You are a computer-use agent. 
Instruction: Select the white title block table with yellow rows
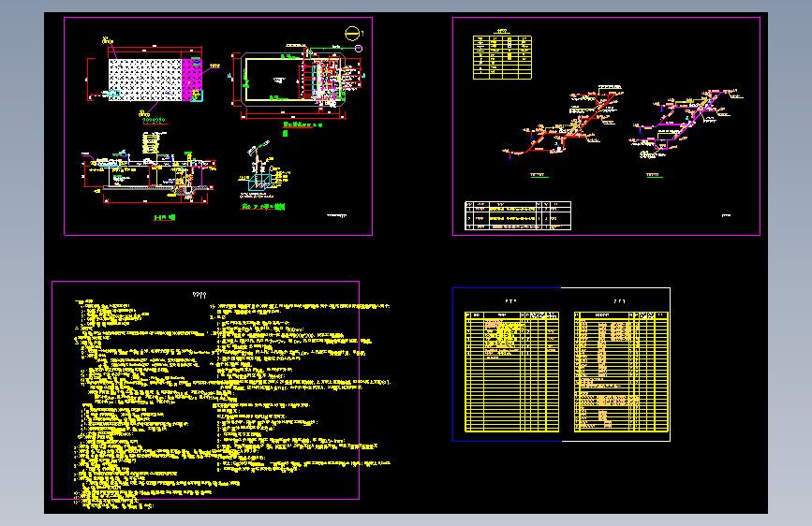pos(518,216)
